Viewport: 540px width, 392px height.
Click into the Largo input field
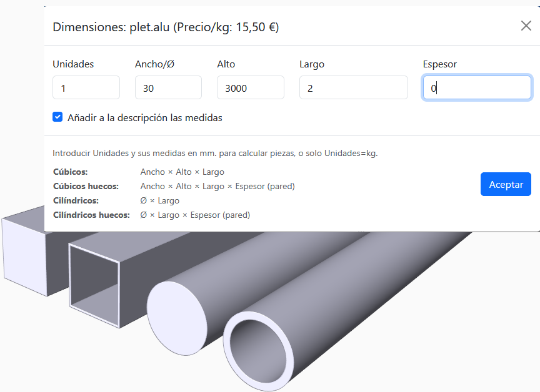tap(353, 88)
